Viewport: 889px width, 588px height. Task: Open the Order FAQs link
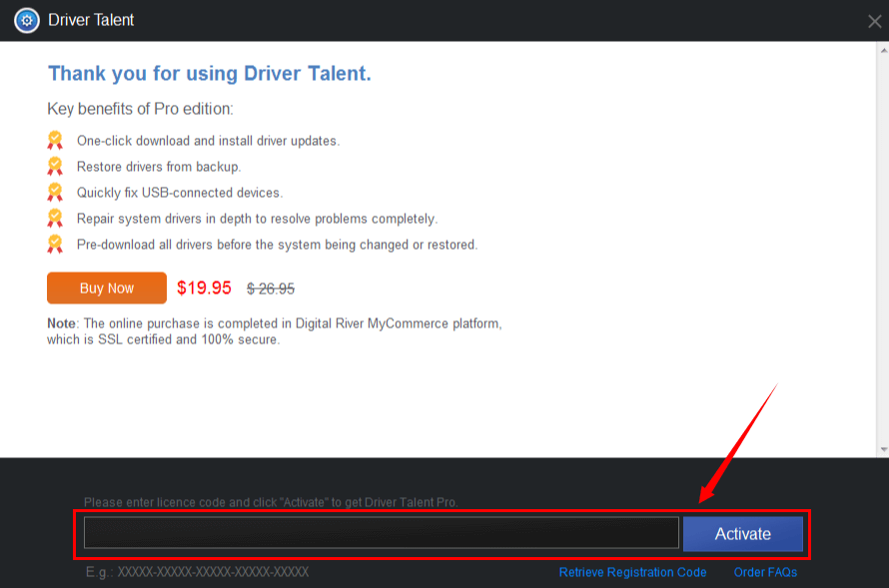(x=765, y=572)
